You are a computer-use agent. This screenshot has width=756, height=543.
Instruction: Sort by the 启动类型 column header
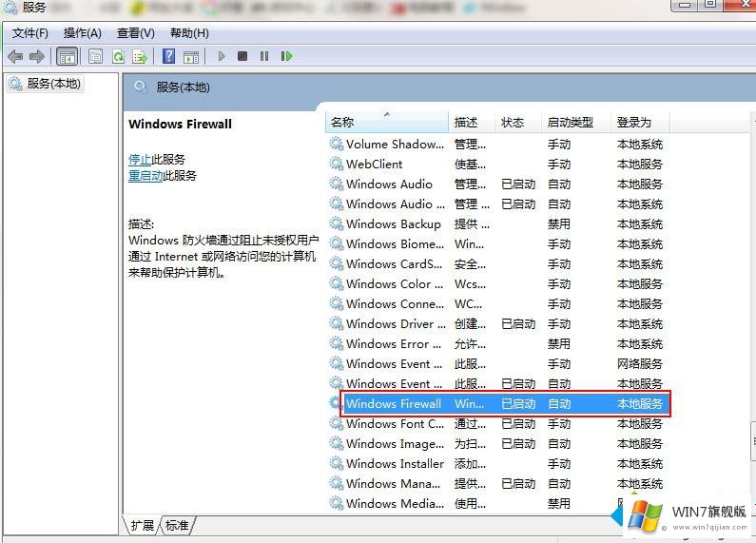click(x=575, y=122)
